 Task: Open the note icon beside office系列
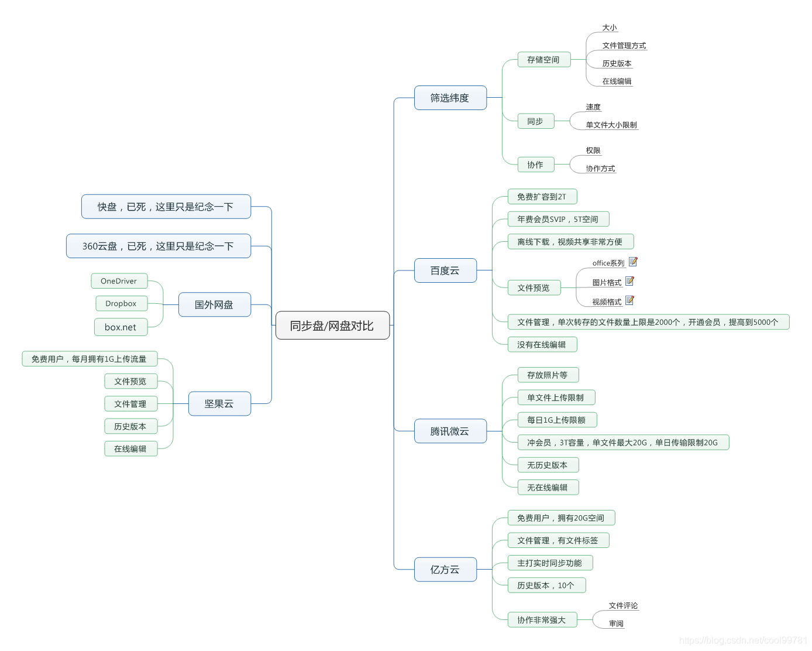(x=633, y=262)
